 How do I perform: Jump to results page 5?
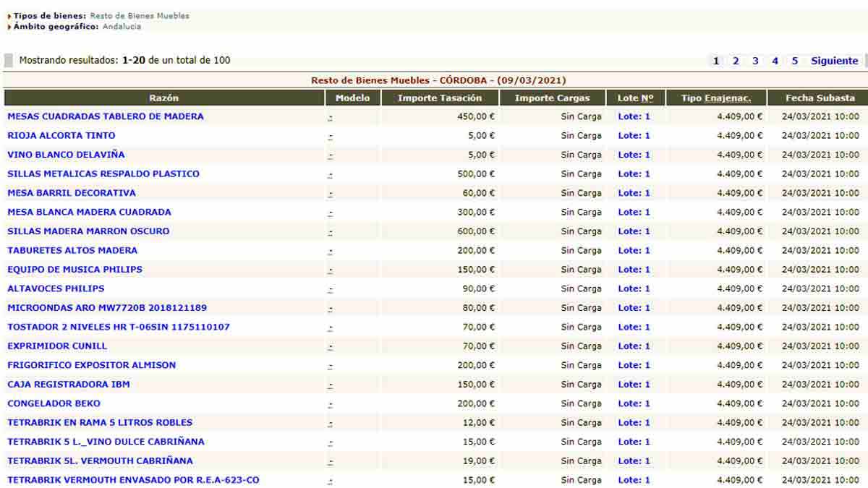point(794,61)
